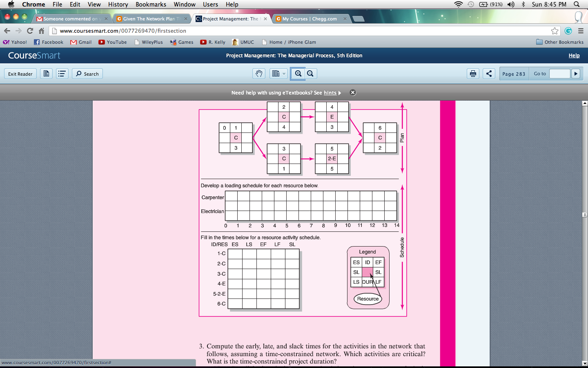Viewport: 588px width, 368px height.
Task: Switch to My Courses Chegg tab
Action: [x=310, y=19]
